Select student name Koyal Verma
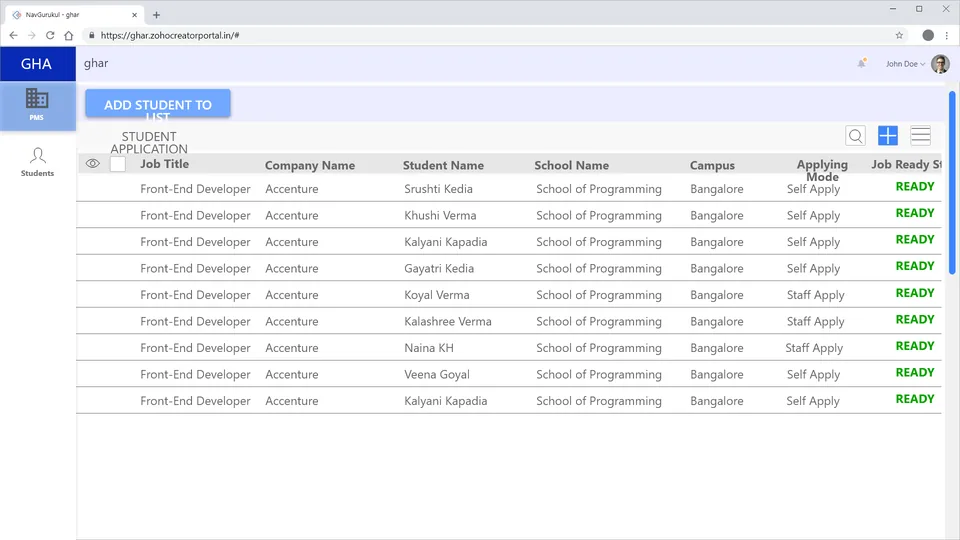 (437, 295)
